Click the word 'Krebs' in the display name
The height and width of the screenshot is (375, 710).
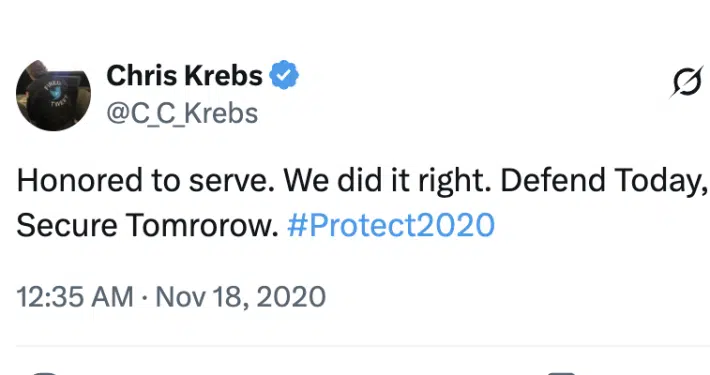(223, 75)
